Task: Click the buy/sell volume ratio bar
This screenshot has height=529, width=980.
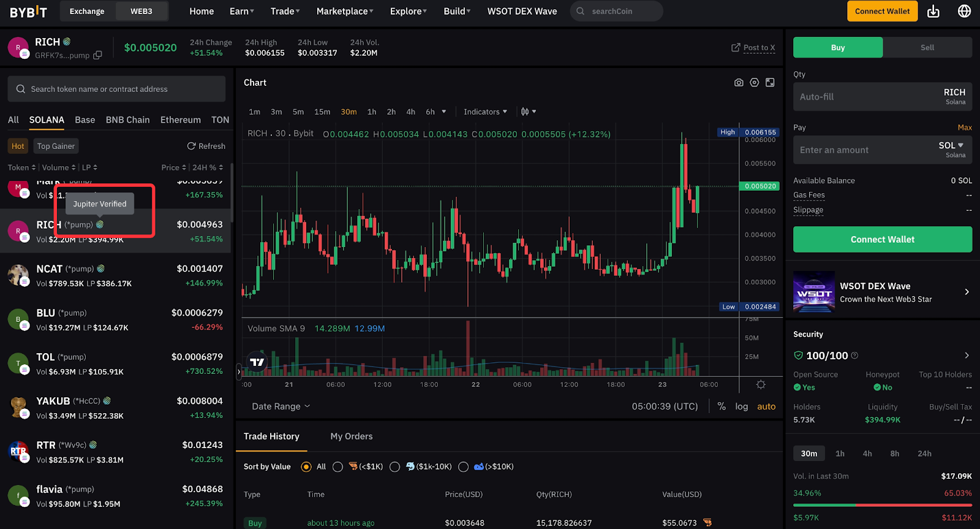Action: 883,505
